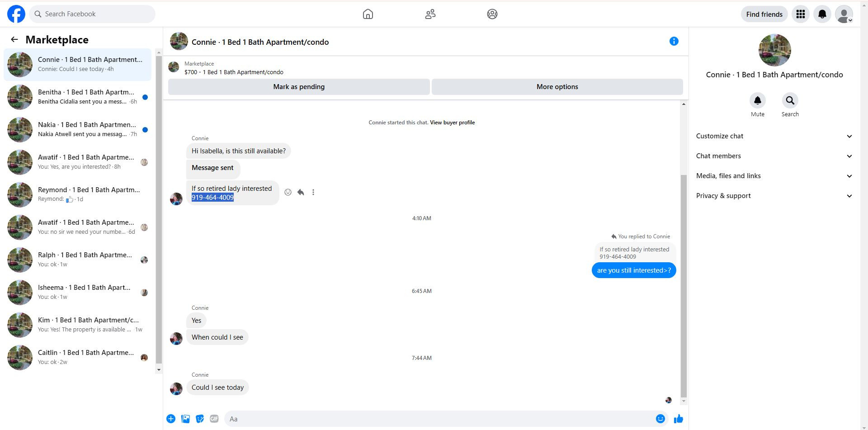Click chat scrollbar up arrow
This screenshot has height=430, width=868.
[684, 104]
